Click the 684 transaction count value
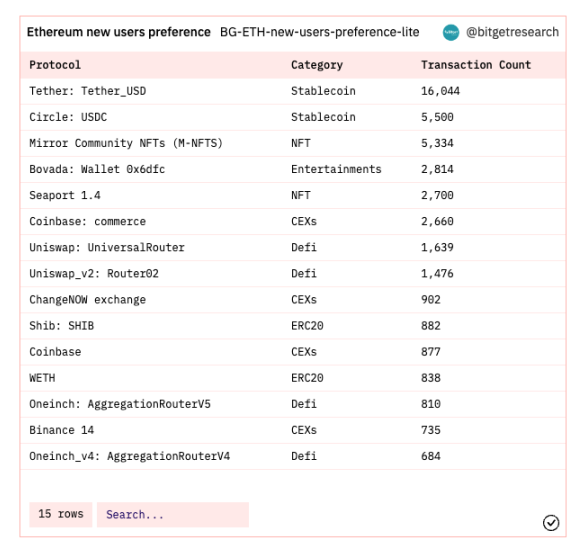Screen dimensions: 579x544 [x=431, y=456]
